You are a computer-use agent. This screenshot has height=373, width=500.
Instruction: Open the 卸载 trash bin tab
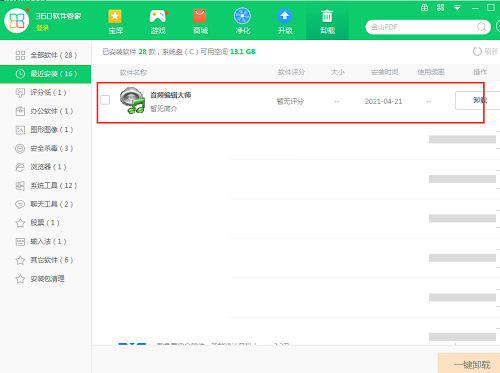click(x=327, y=22)
